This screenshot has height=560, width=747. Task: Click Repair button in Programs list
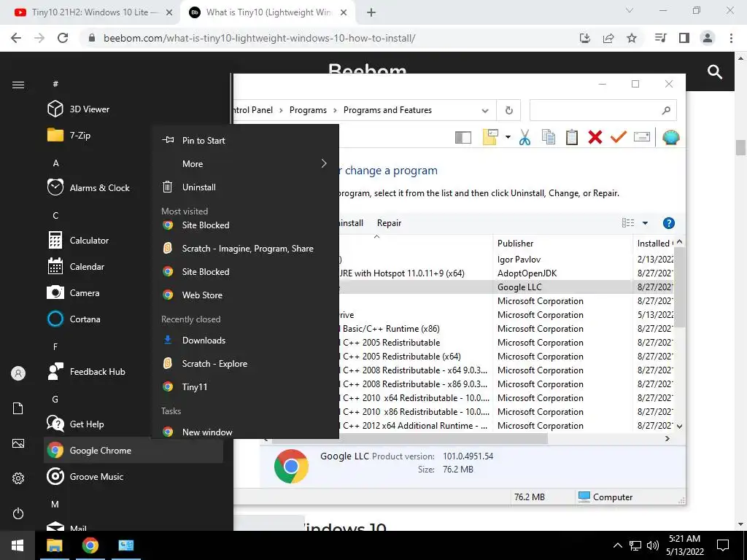coord(389,223)
